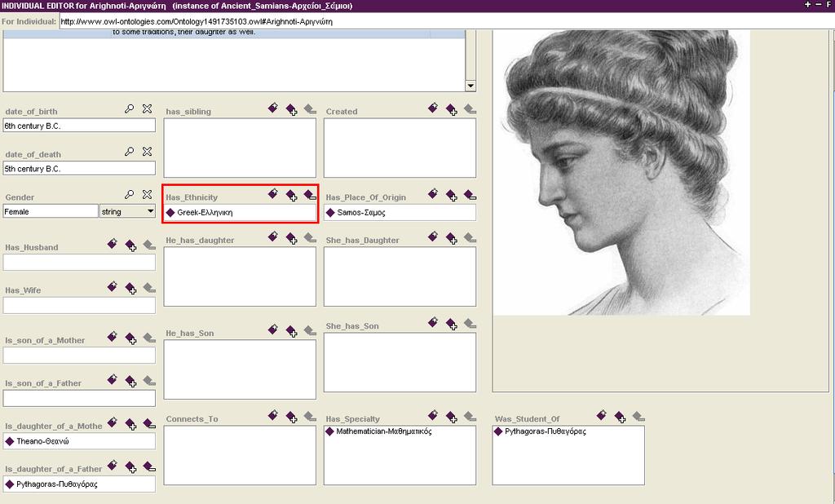This screenshot has width=835, height=504.
Task: Create a new instance for He_has_daughter
Action: (272, 237)
